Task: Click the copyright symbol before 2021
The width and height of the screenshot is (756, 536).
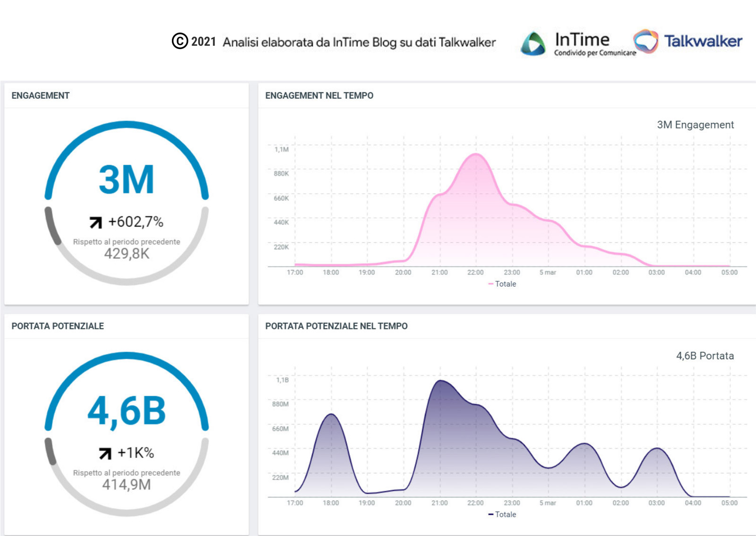Action: tap(180, 41)
